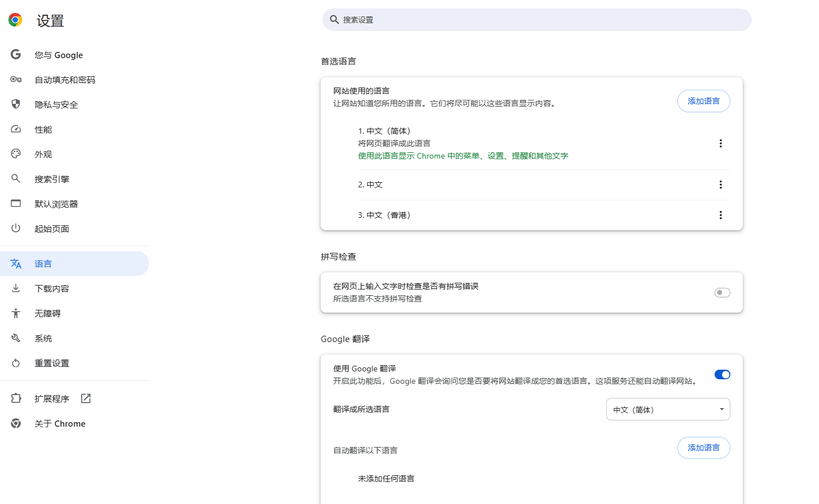Open the more options menu for 中文（简体）
This screenshot has width=819, height=504.
coord(721,143)
